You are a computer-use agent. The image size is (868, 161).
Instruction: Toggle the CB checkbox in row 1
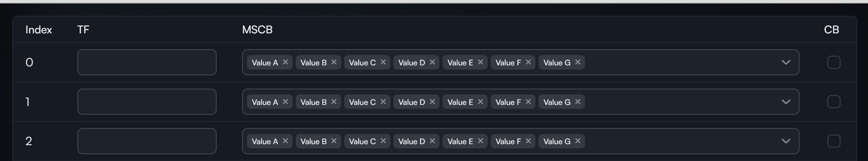(x=834, y=102)
